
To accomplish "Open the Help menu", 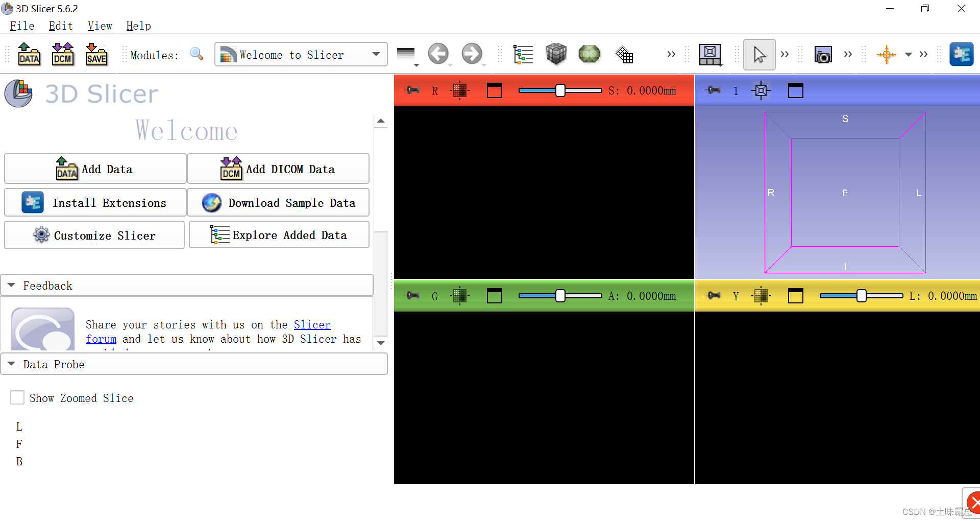I will pyautogui.click(x=138, y=26).
